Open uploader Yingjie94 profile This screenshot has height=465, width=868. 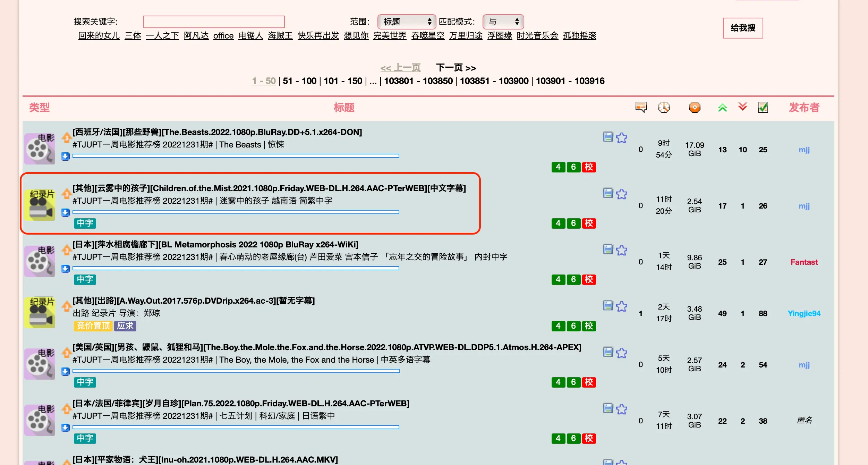804,313
